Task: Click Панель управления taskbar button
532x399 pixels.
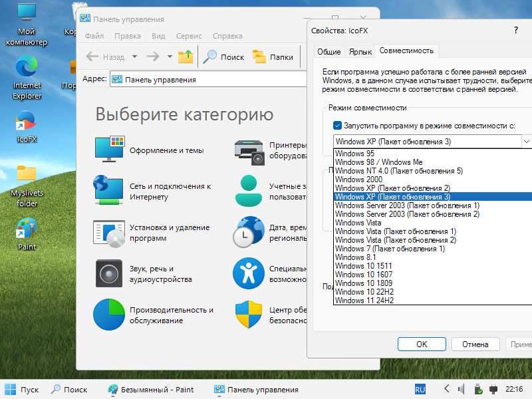Action: coord(257,390)
